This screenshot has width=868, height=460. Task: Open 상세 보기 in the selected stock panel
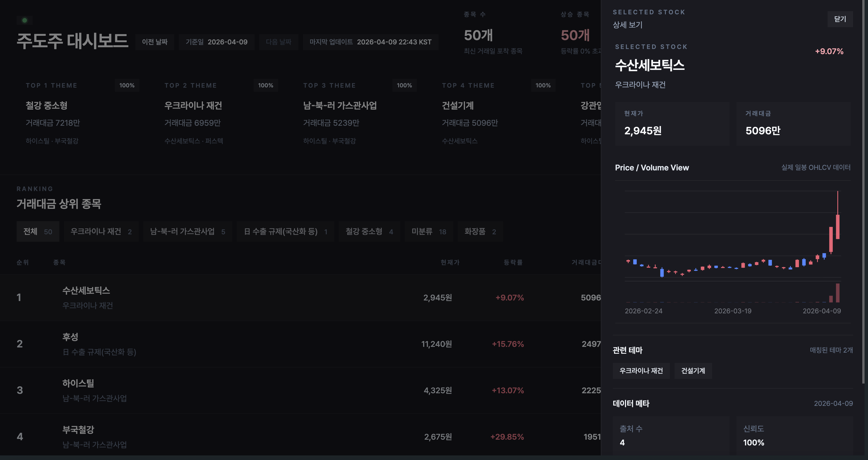click(x=628, y=25)
